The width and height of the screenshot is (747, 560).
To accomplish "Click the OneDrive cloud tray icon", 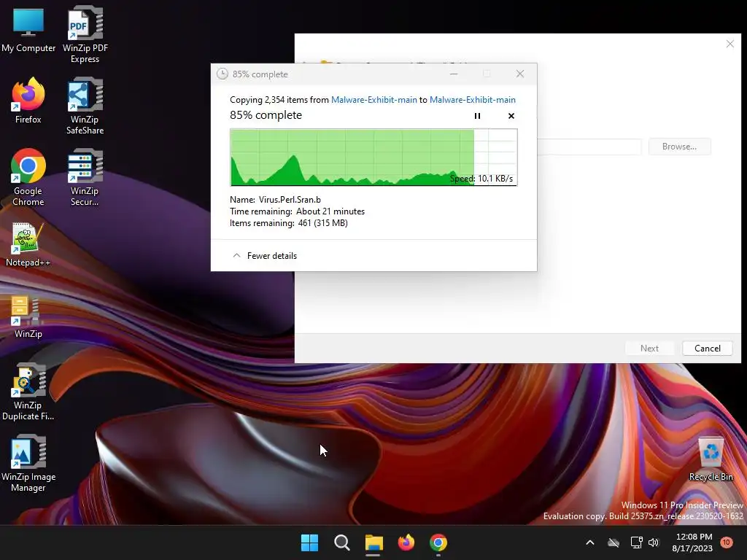I will (x=614, y=542).
